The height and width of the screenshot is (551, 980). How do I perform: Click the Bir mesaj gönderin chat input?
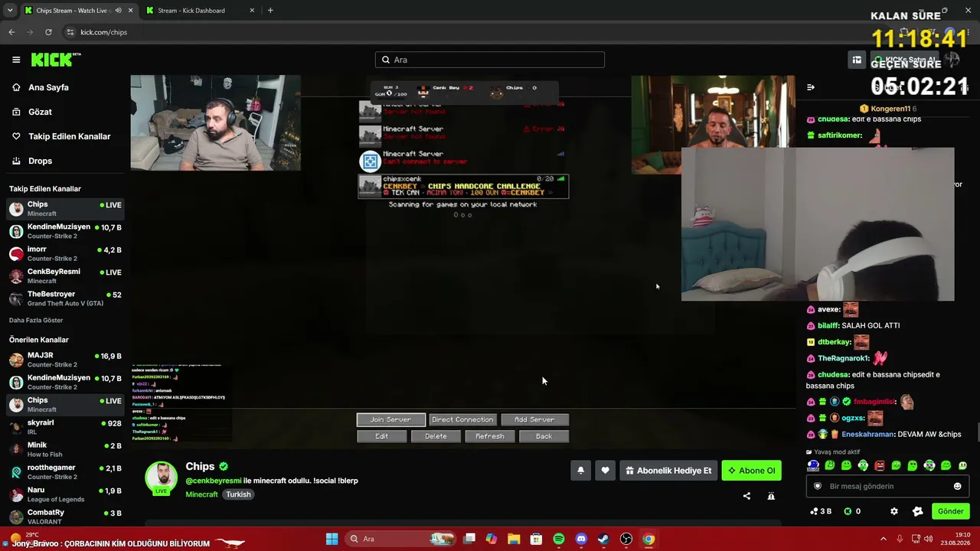point(888,486)
